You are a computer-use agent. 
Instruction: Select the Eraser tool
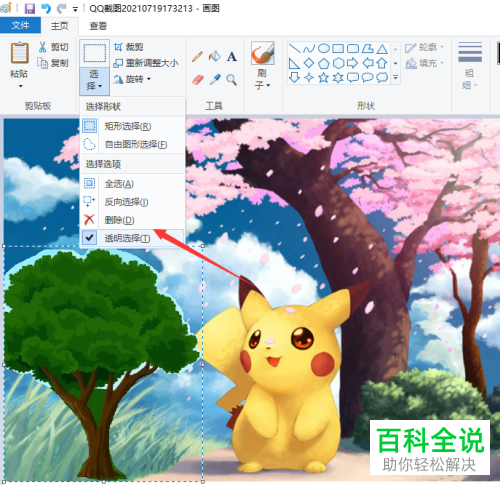tap(198, 80)
